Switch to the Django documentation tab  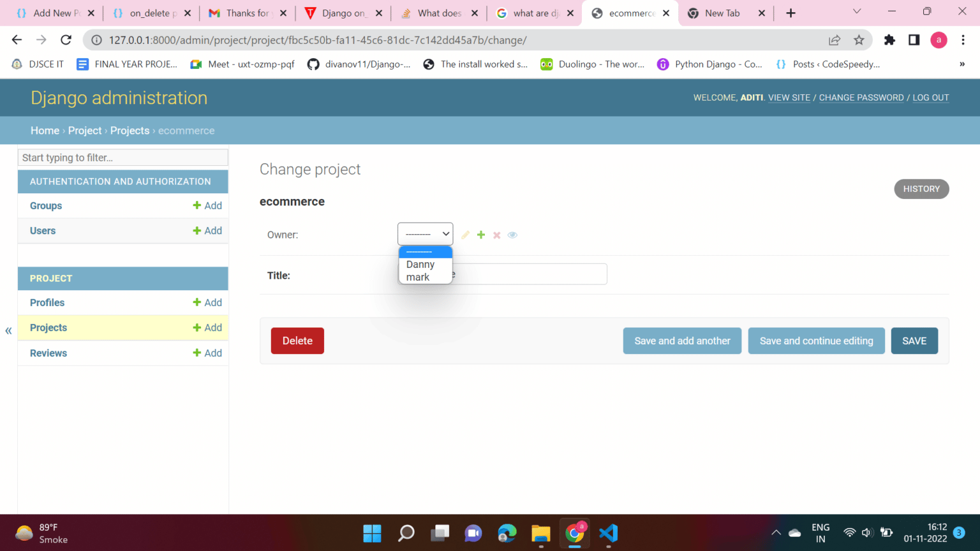coord(345,13)
